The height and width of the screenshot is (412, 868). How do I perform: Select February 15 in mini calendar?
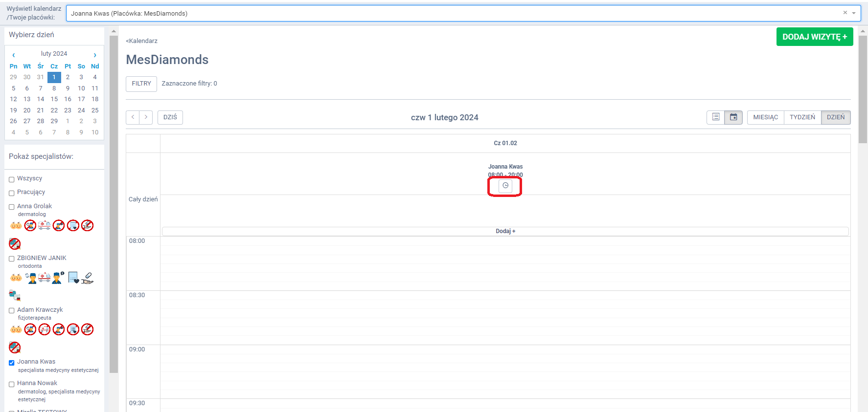coord(54,99)
